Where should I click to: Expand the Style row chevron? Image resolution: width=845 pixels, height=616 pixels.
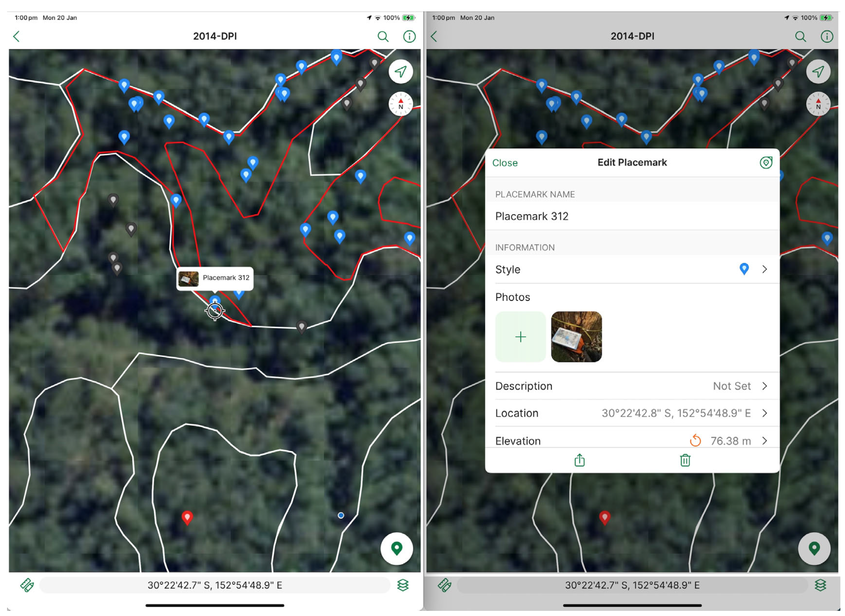764,269
